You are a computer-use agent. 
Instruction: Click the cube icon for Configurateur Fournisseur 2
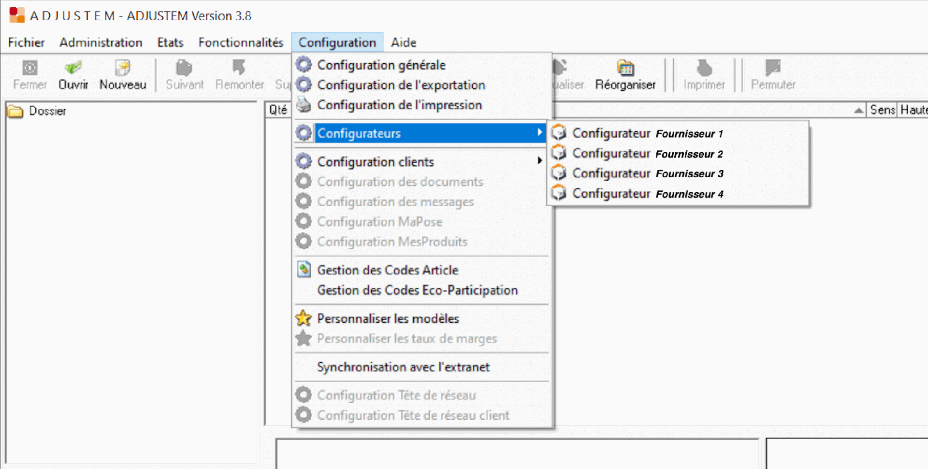coord(559,153)
